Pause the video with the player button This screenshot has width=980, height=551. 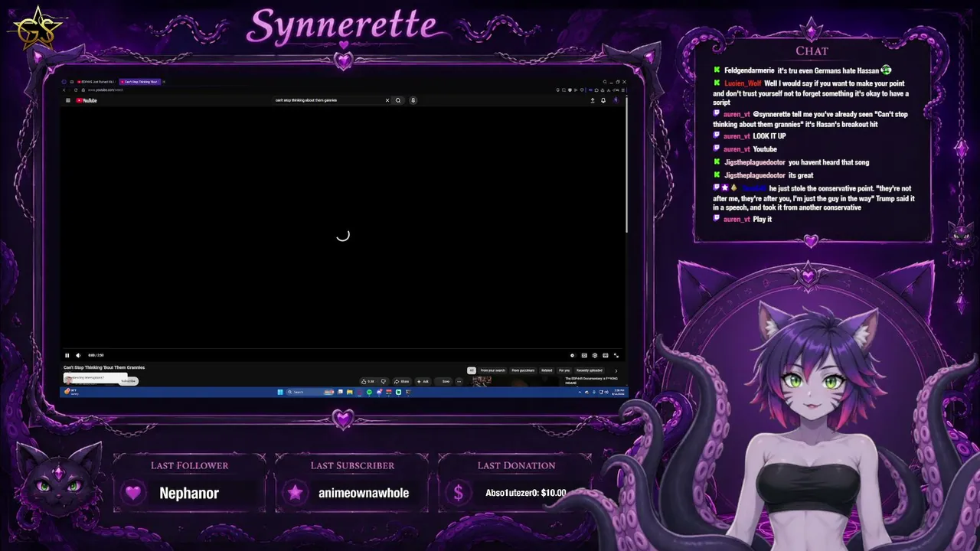[x=67, y=355]
